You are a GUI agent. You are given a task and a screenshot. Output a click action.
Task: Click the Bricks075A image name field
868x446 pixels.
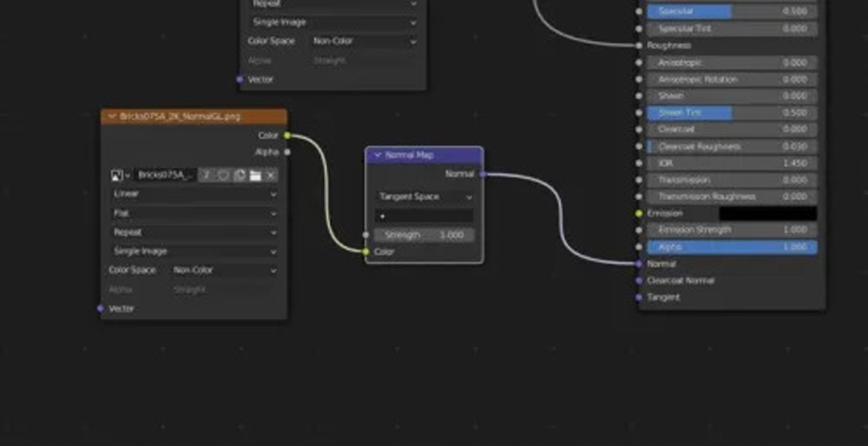click(166, 175)
